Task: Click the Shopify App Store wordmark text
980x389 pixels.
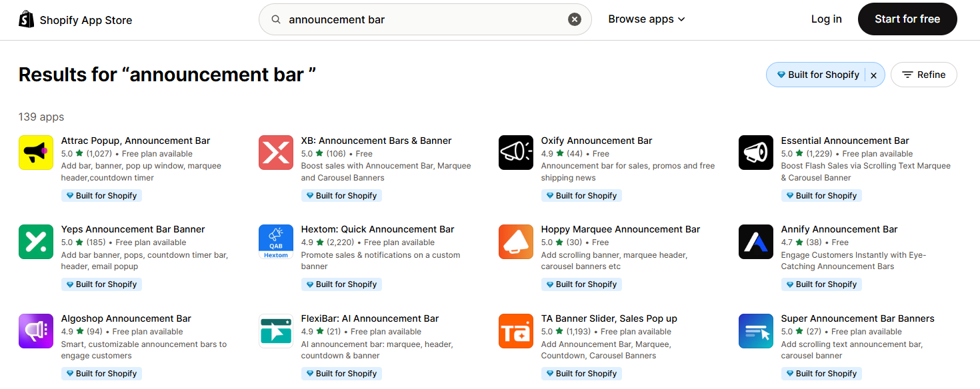Action: click(86, 20)
